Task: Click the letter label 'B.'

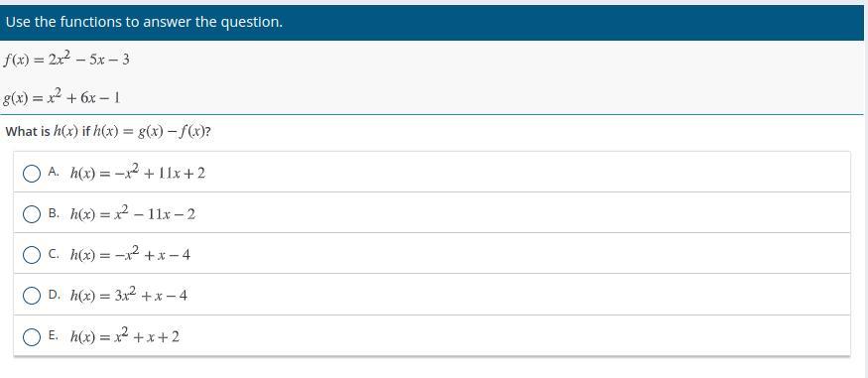Action: click(54, 213)
